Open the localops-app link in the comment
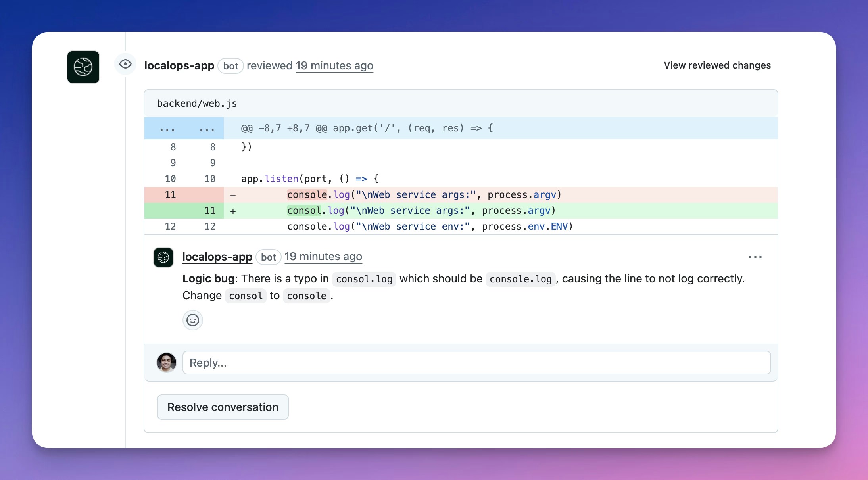 pyautogui.click(x=217, y=257)
